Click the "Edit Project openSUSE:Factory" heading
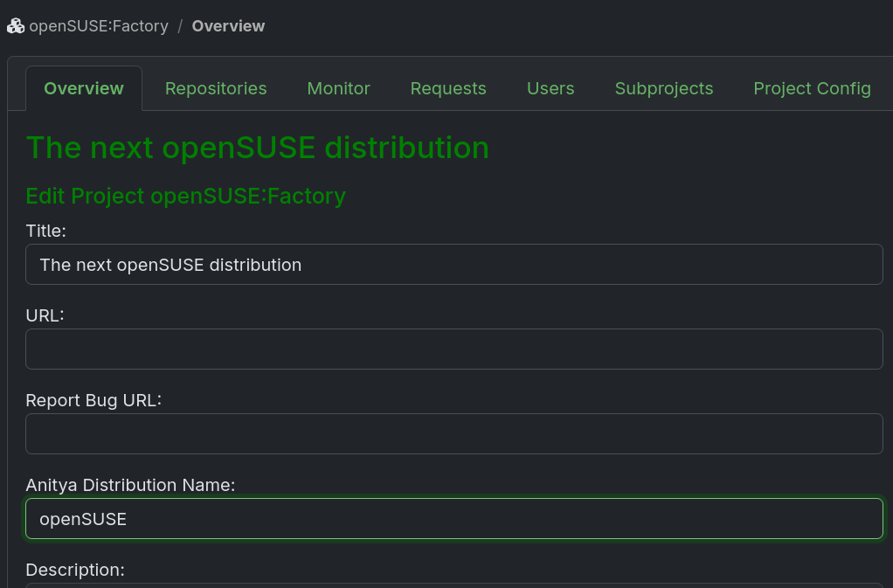This screenshot has height=588, width=893. point(185,196)
